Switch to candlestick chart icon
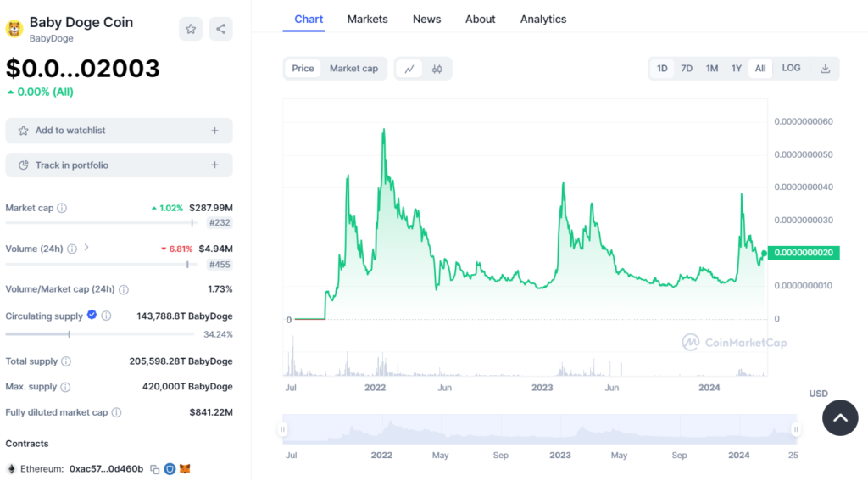This screenshot has height=481, width=868. [x=437, y=69]
